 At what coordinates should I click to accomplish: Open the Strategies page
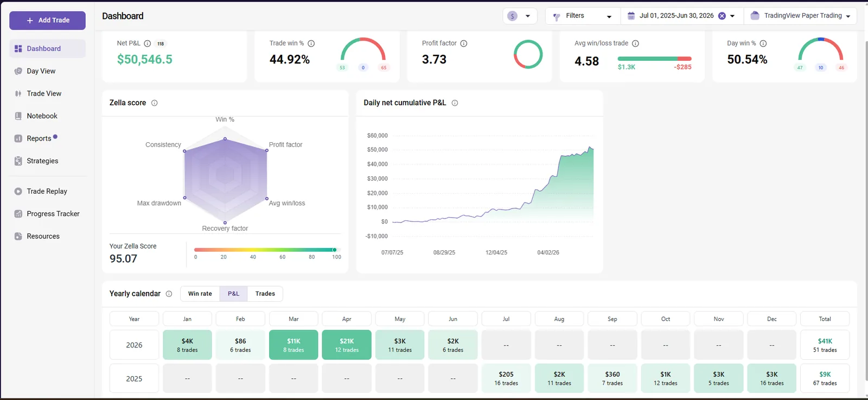[x=47, y=161]
